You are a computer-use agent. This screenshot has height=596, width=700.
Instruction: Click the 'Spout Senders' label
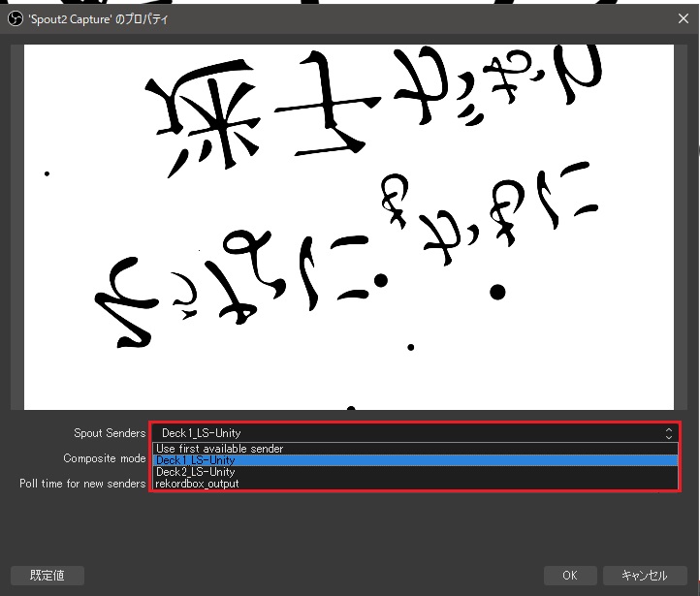pyautogui.click(x=110, y=433)
